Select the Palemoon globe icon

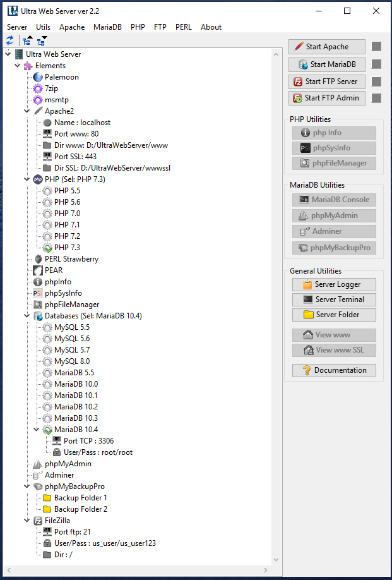pyautogui.click(x=38, y=77)
